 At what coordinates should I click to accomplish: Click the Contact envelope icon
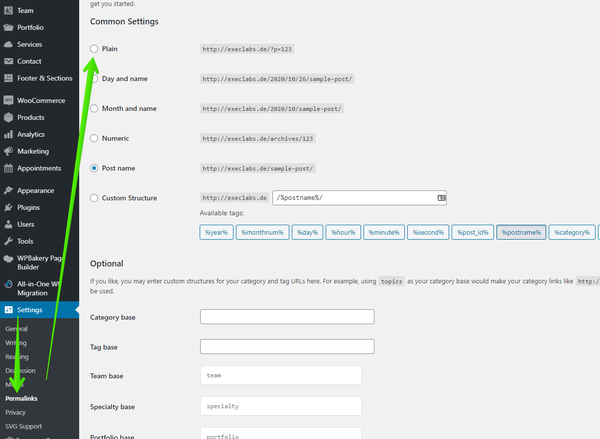coord(8,61)
